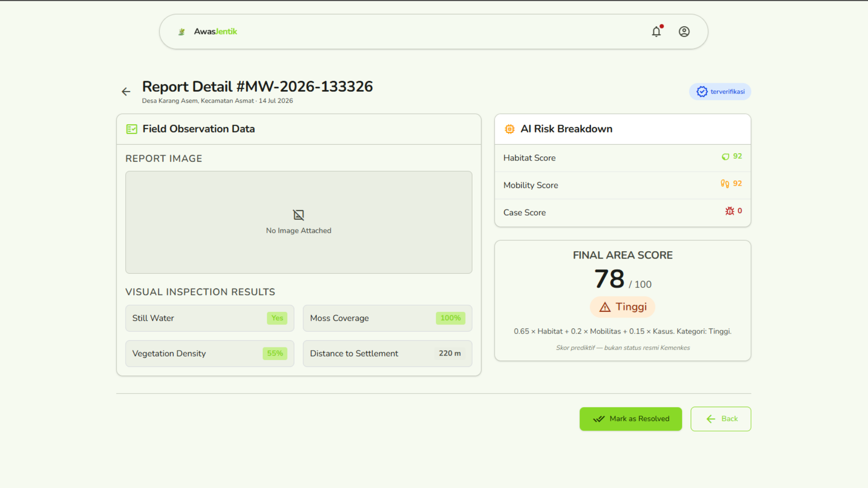Click the terverifikasi verified badge
The height and width of the screenshot is (488, 868).
click(x=720, y=92)
